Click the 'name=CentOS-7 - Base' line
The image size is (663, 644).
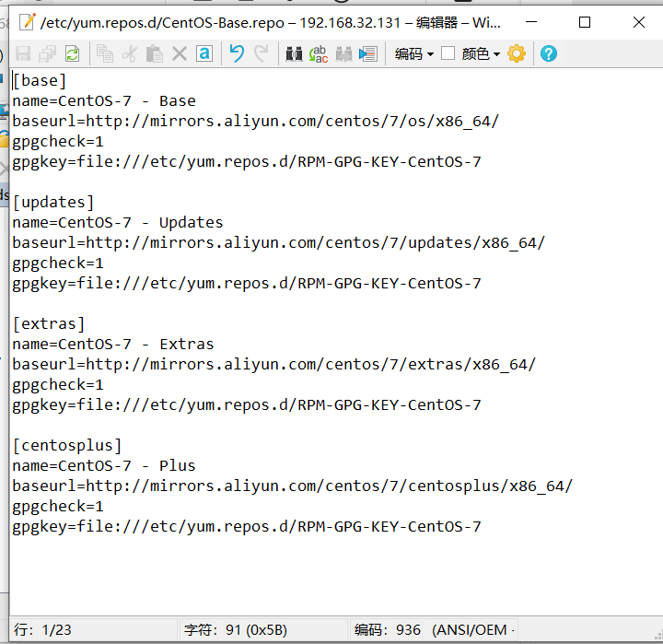(104, 101)
